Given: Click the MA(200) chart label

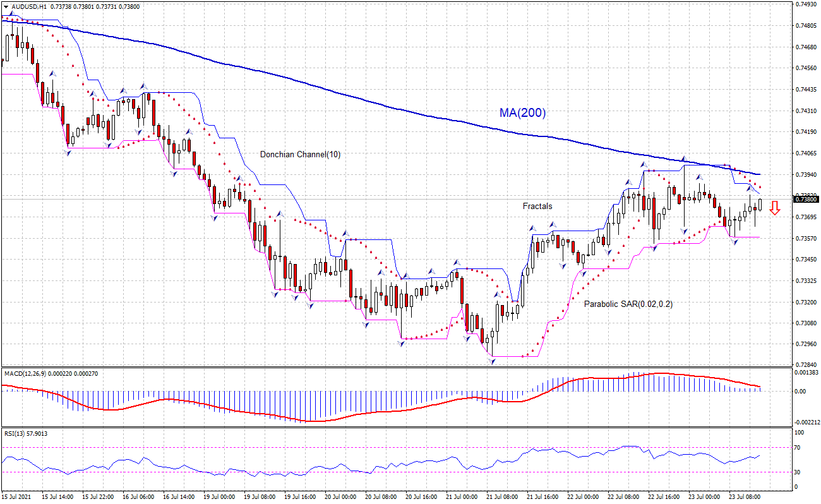Looking at the screenshot, I should [x=524, y=114].
